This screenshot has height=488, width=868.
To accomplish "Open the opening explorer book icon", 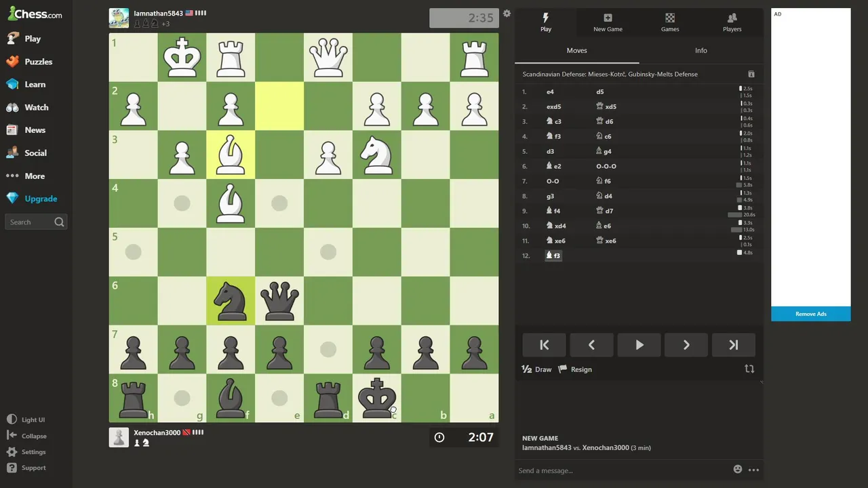I will point(751,74).
